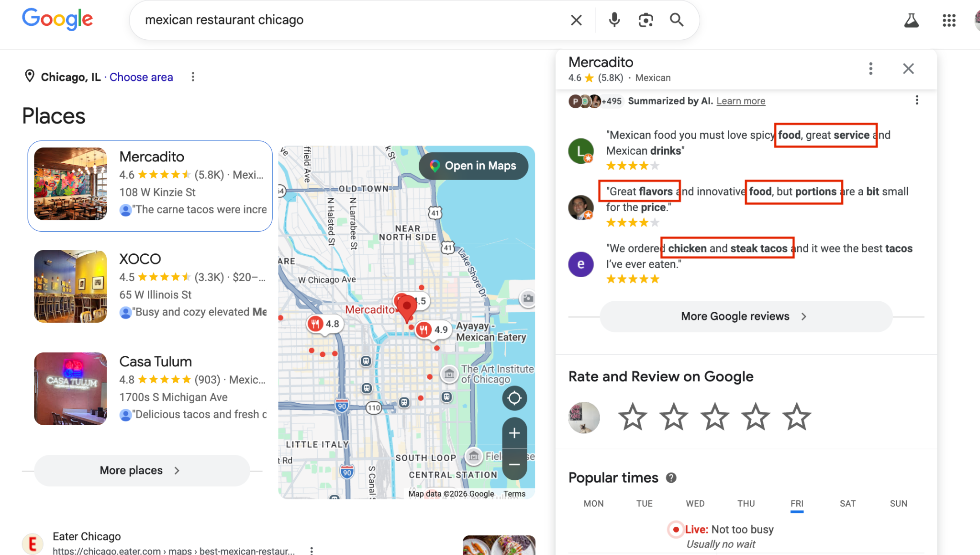980x555 pixels.
Task: Click map Terms link
Action: tap(514, 494)
